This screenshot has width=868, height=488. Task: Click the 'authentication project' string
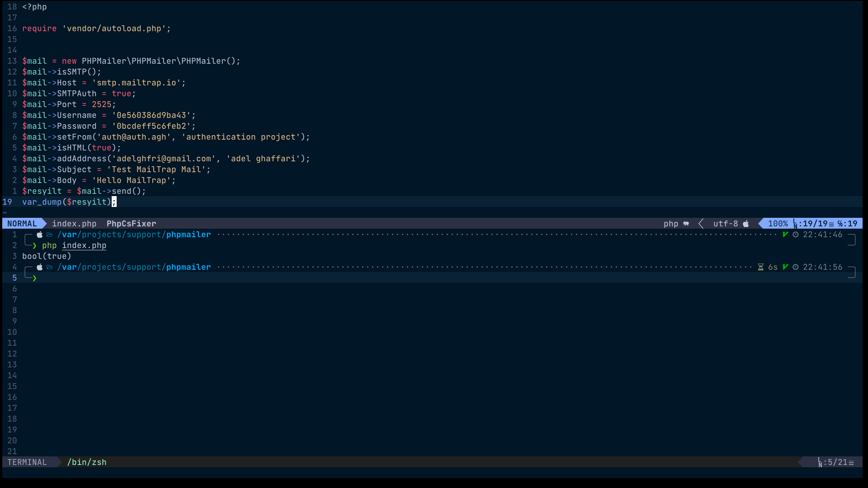click(x=241, y=137)
